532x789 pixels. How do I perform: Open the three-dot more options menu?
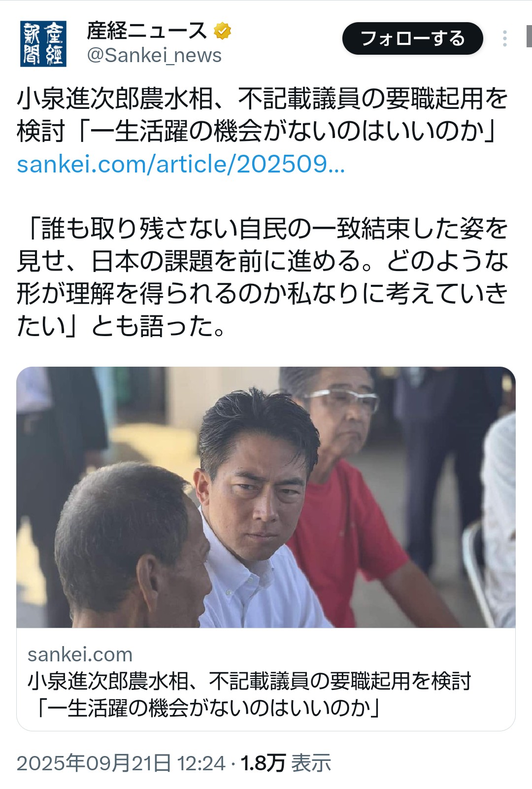coord(504,38)
